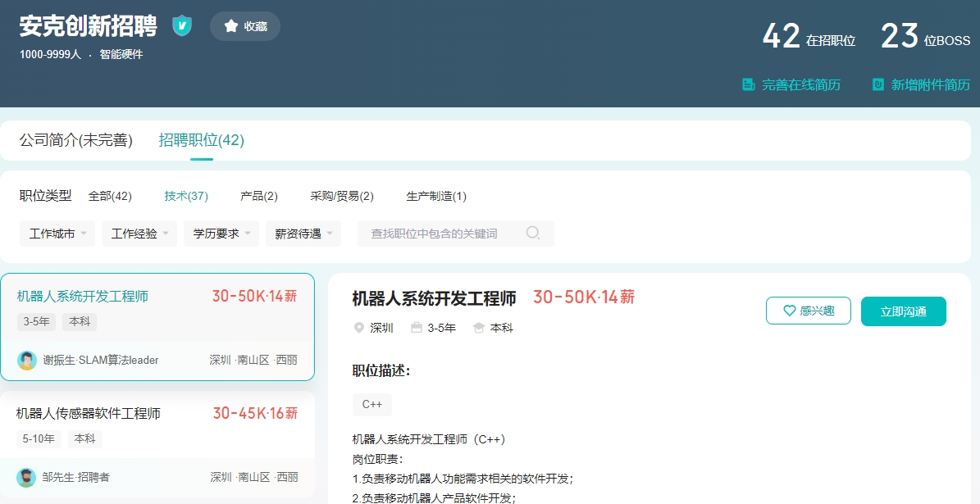Click the search magnifier icon
The height and width of the screenshot is (504, 980).
(532, 233)
